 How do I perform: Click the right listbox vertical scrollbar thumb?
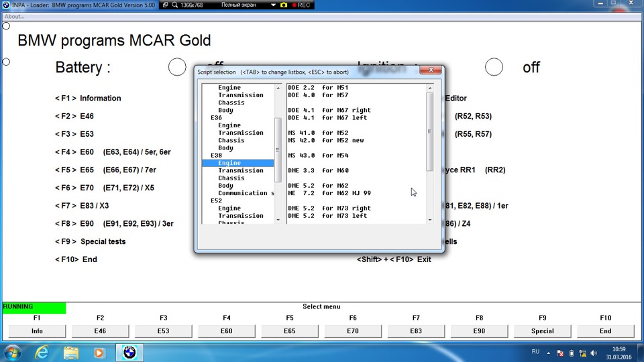click(x=430, y=131)
